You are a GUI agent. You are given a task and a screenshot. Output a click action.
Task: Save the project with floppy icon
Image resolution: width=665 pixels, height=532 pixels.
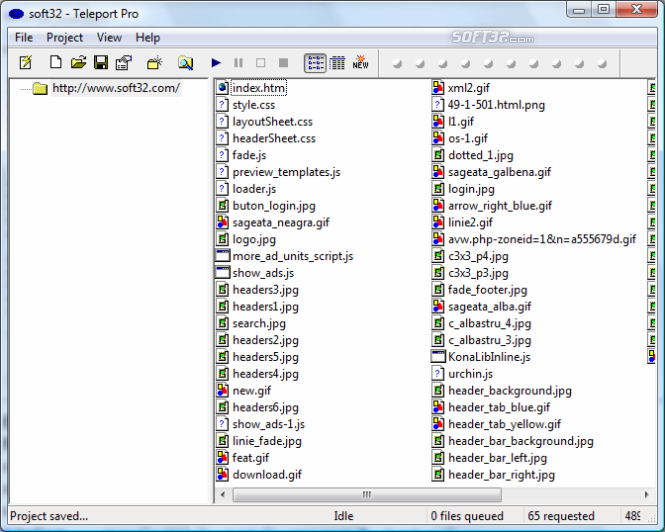pos(101,62)
